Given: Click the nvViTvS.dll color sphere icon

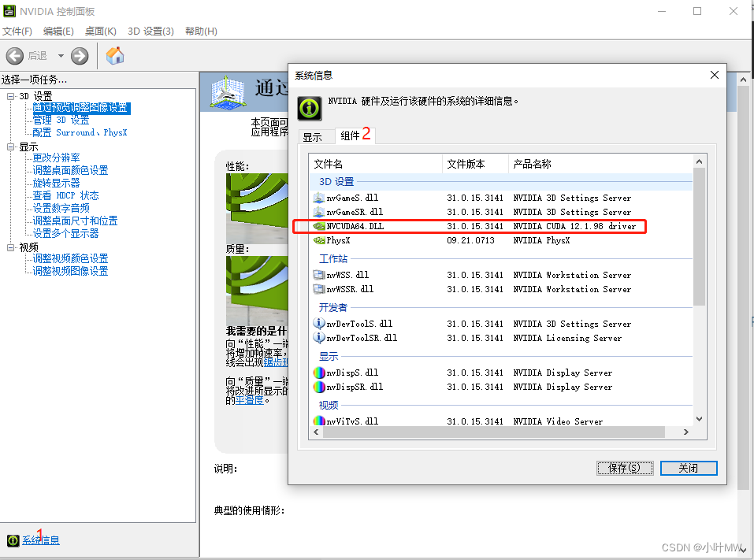Looking at the screenshot, I should coord(319,421).
